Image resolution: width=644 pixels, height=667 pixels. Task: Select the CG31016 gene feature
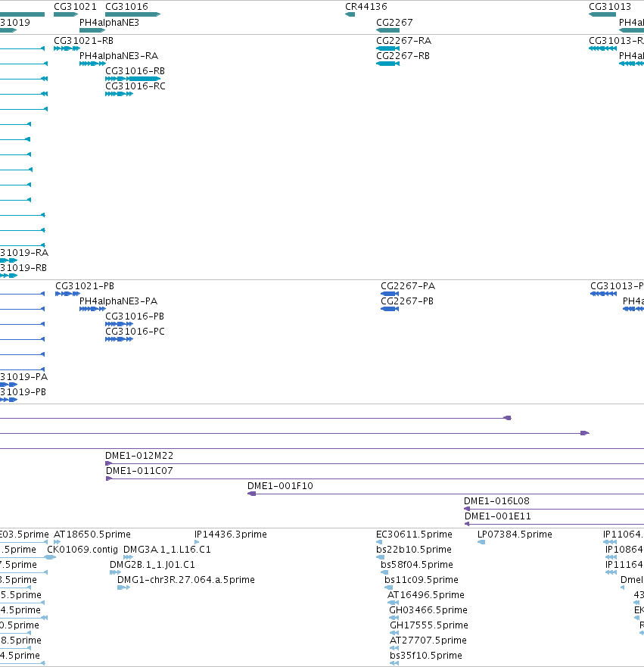[132, 14]
